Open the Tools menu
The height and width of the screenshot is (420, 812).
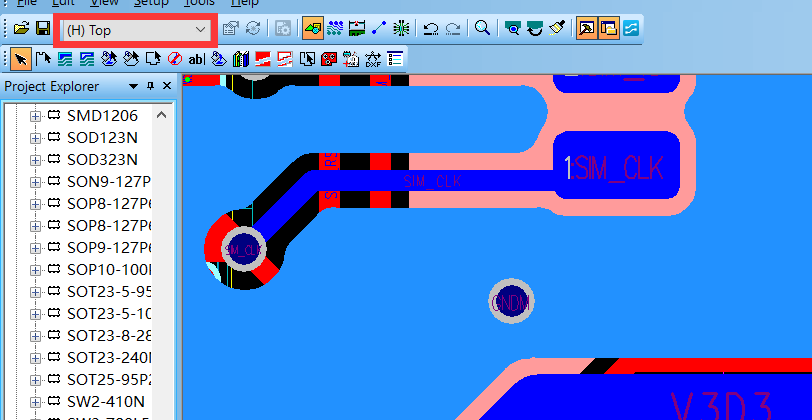199,3
